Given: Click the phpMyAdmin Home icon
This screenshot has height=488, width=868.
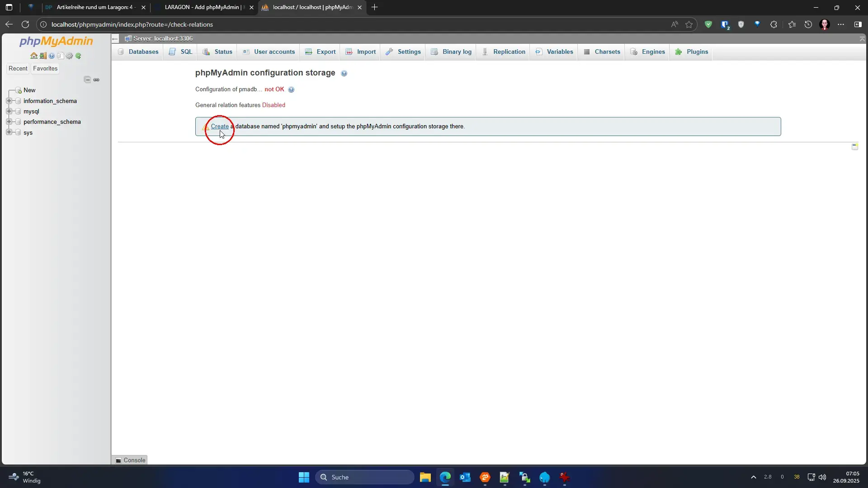Looking at the screenshot, I should pos(34,56).
